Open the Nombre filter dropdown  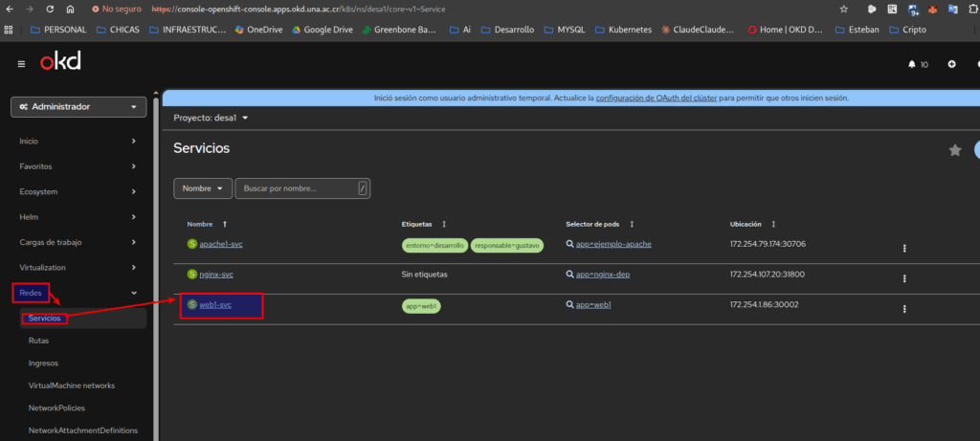203,188
